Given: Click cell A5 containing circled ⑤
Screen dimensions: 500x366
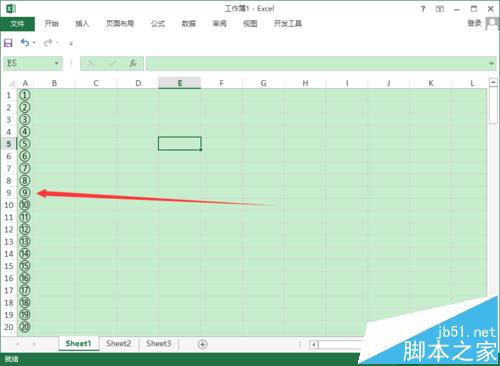Looking at the screenshot, I should pos(25,144).
